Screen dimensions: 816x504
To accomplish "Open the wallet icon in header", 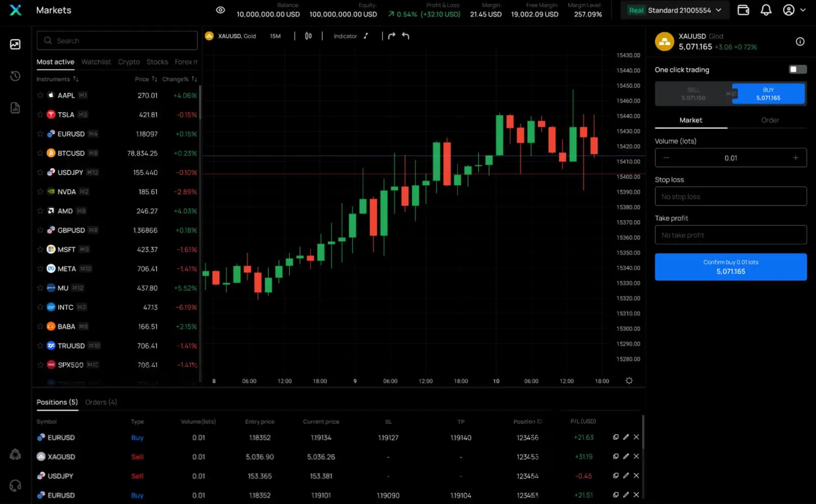I will point(743,10).
